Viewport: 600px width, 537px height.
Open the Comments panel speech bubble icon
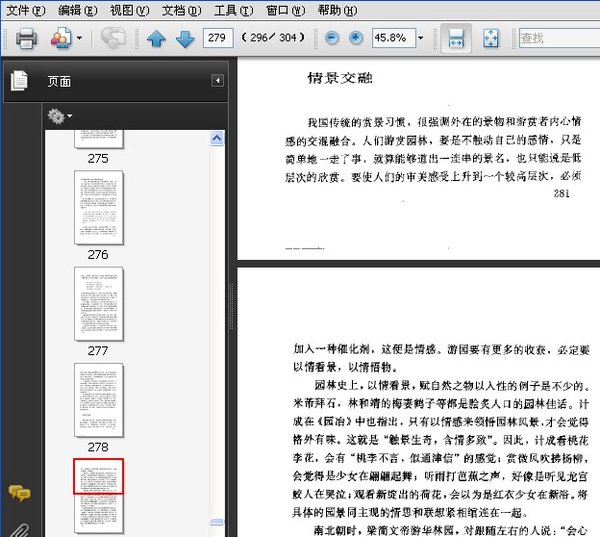click(x=19, y=492)
